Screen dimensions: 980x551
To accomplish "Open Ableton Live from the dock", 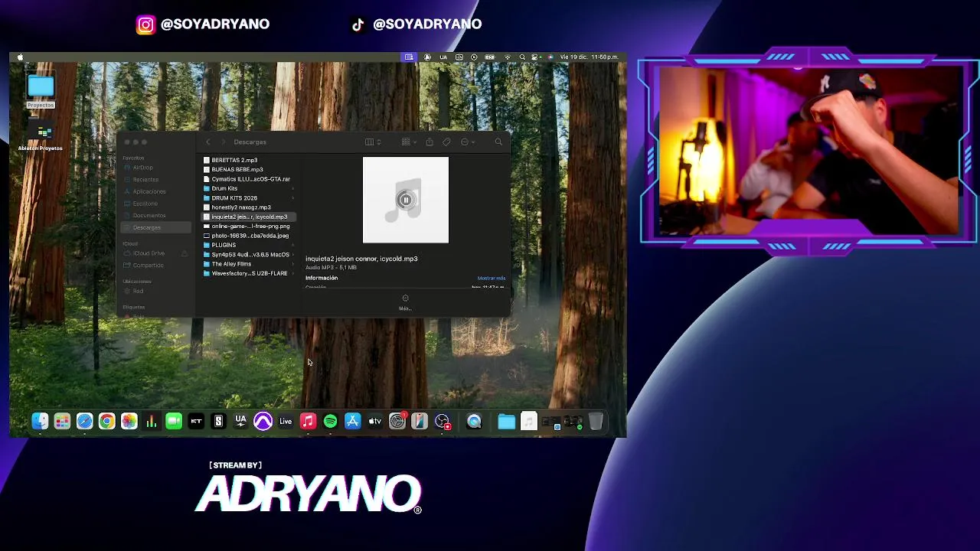I will point(286,421).
